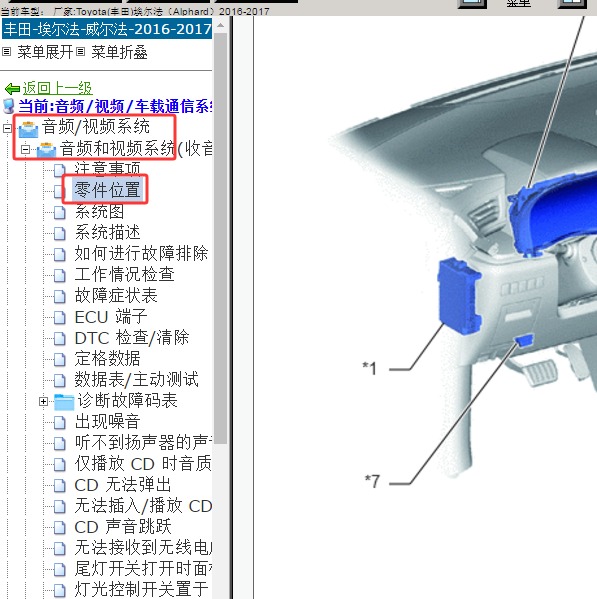Click page icon beside CD 无法弹出
Viewport: 597px width, 599px height.
coord(60,486)
